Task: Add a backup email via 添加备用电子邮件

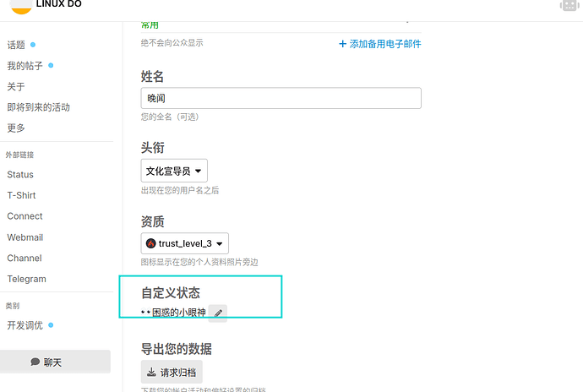Action: tap(380, 44)
